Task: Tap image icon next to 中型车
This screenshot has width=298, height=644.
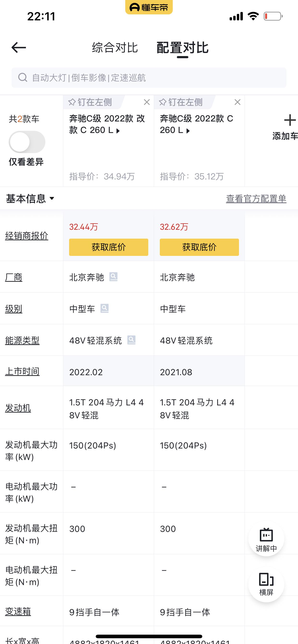Action: [104, 309]
